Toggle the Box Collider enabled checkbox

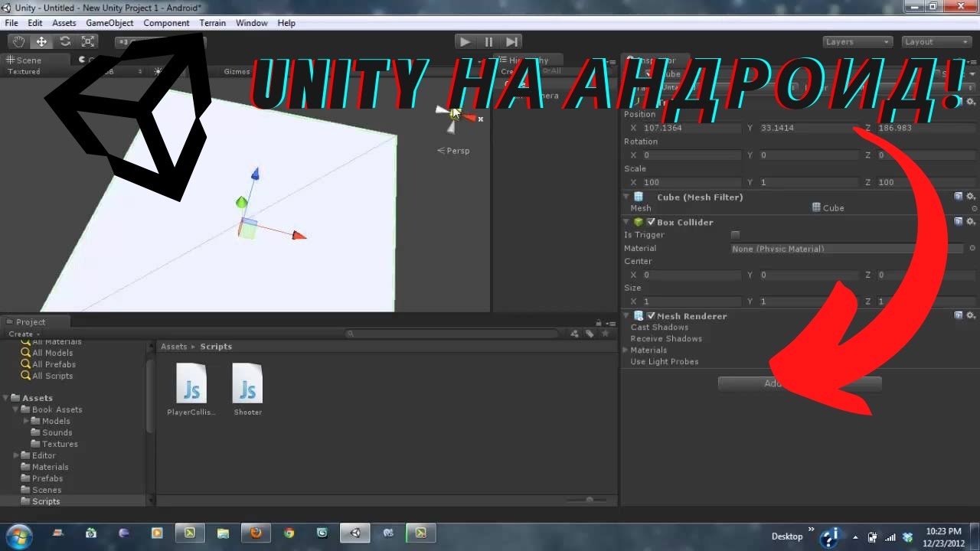(x=651, y=222)
